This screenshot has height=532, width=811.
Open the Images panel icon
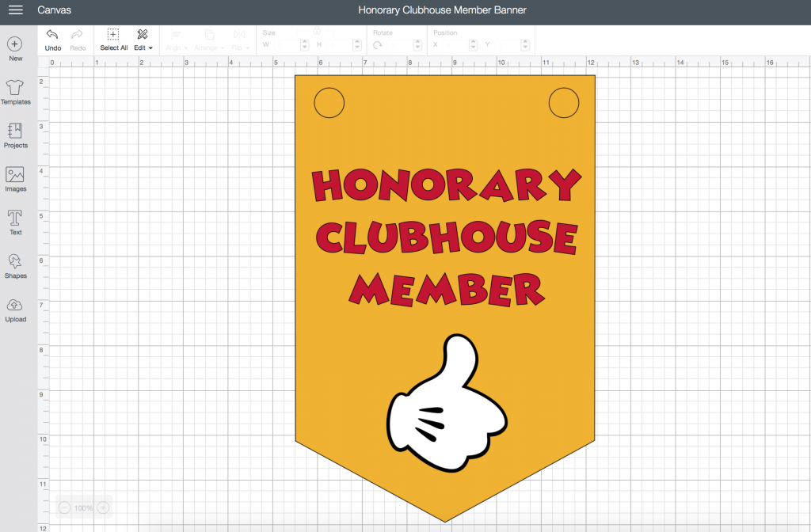pos(15,174)
